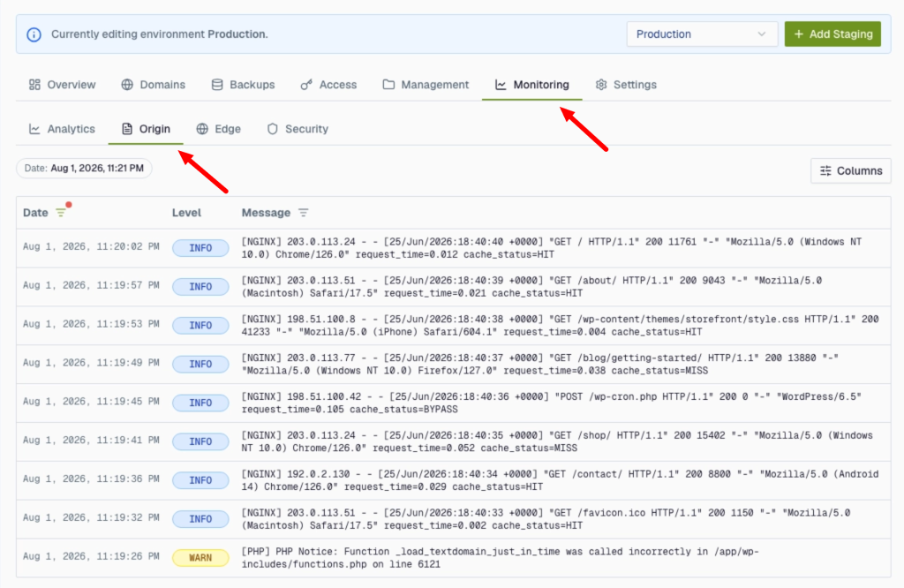
Task: Click the info icon in environment banner
Action: tap(34, 34)
